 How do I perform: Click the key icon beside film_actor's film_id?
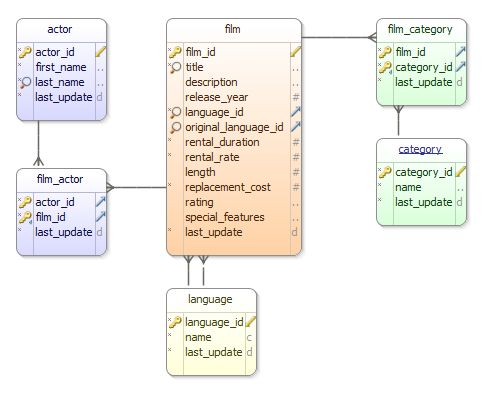pos(25,217)
